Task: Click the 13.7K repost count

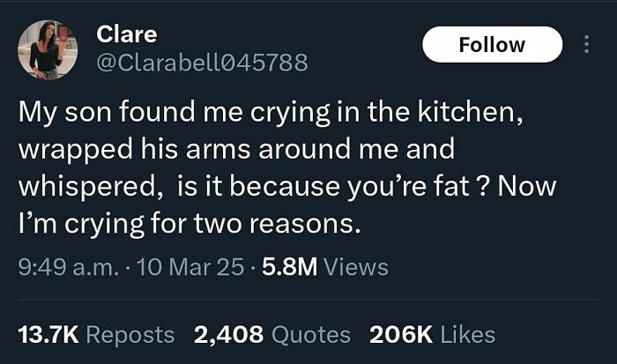Action: (x=48, y=334)
